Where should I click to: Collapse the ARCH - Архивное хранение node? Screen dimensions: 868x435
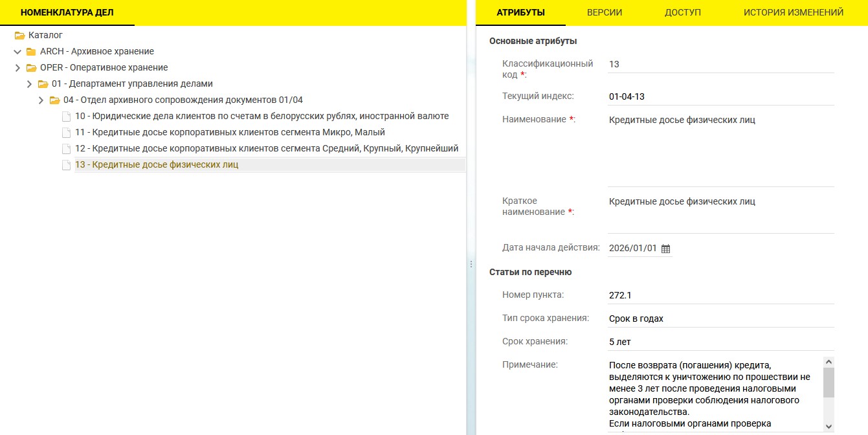point(17,52)
